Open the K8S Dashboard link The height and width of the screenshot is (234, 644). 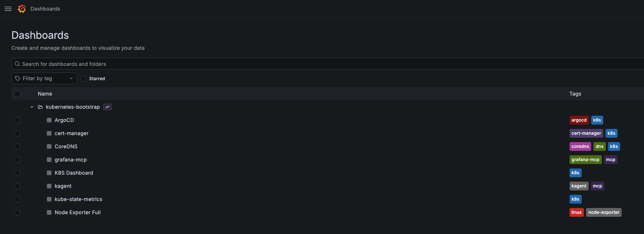(x=74, y=173)
